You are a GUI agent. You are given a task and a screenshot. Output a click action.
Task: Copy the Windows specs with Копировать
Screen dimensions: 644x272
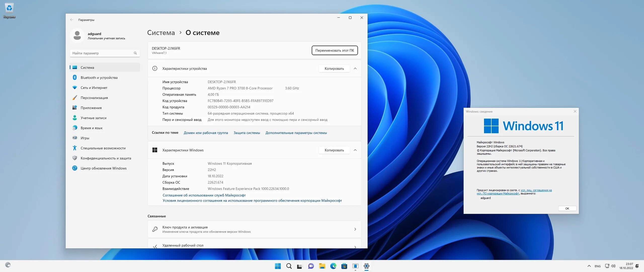[x=334, y=150]
